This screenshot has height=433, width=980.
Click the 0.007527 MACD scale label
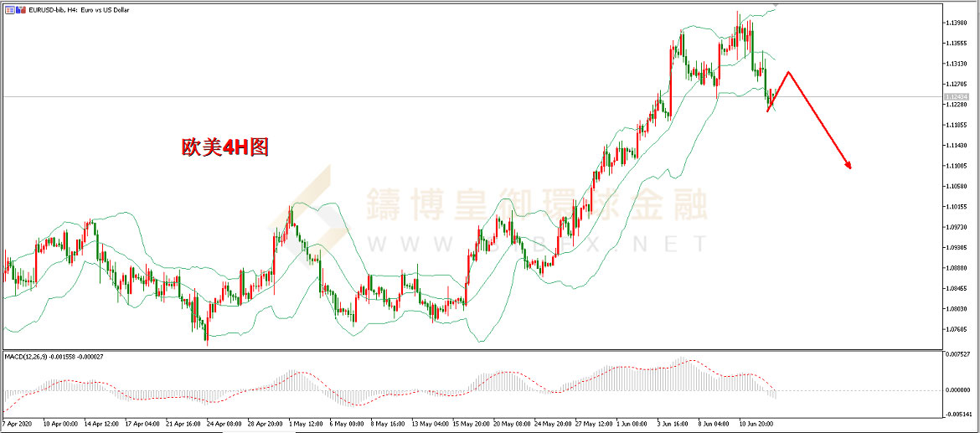(x=957, y=354)
